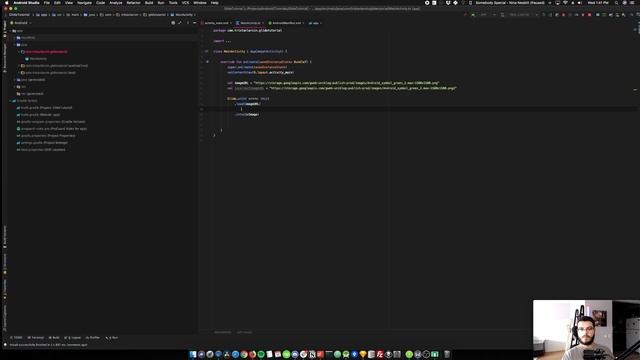This screenshot has width=640, height=360.
Task: Click the Glide.with(this) code line
Action: point(248,98)
